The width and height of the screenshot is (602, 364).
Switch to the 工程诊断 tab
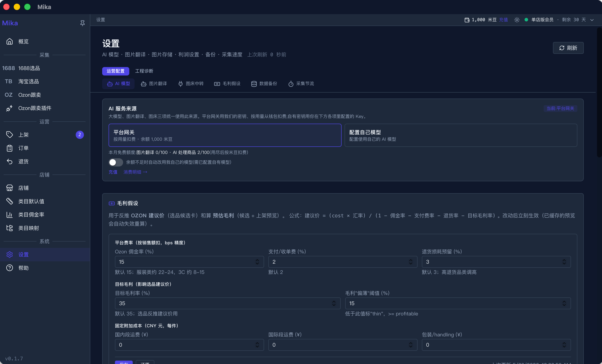(x=144, y=71)
